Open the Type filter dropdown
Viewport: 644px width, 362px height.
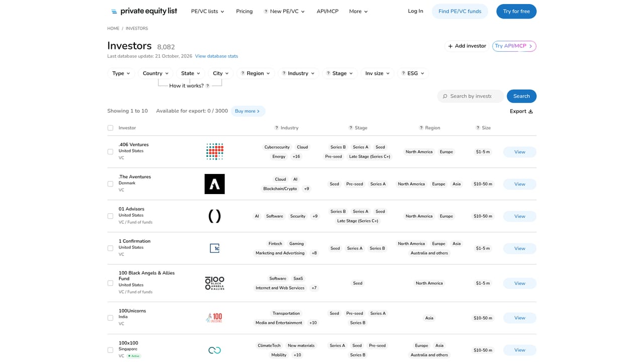tap(121, 73)
